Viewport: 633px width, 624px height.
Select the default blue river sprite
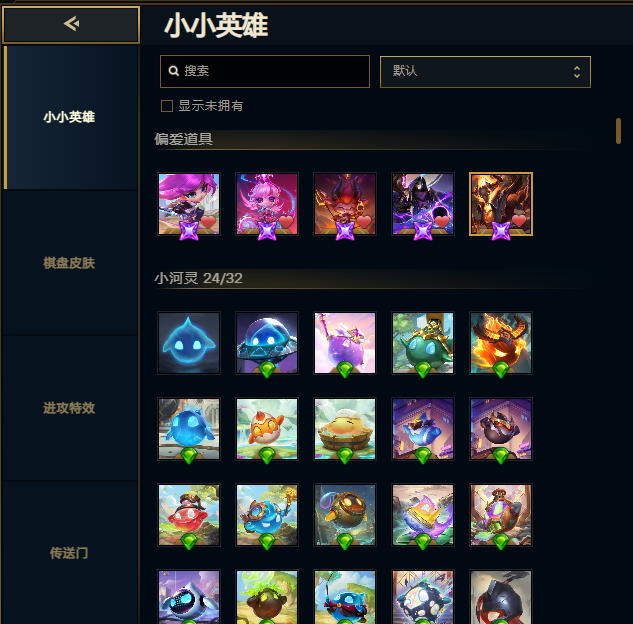pyautogui.click(x=189, y=343)
